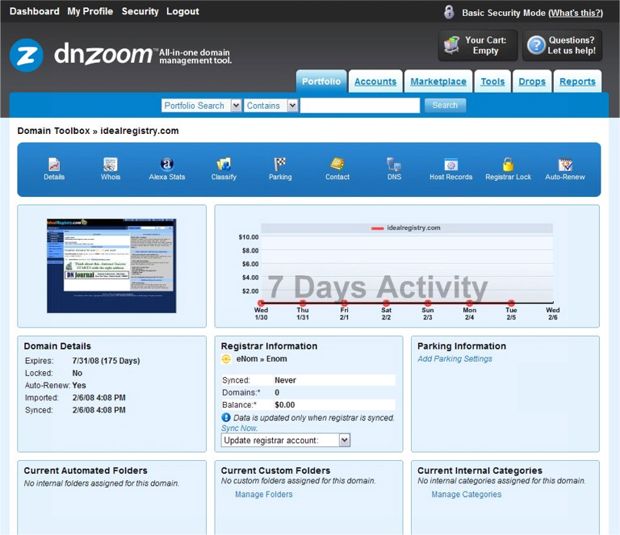Open Security in top menu
The width and height of the screenshot is (620, 535).
[x=140, y=11]
